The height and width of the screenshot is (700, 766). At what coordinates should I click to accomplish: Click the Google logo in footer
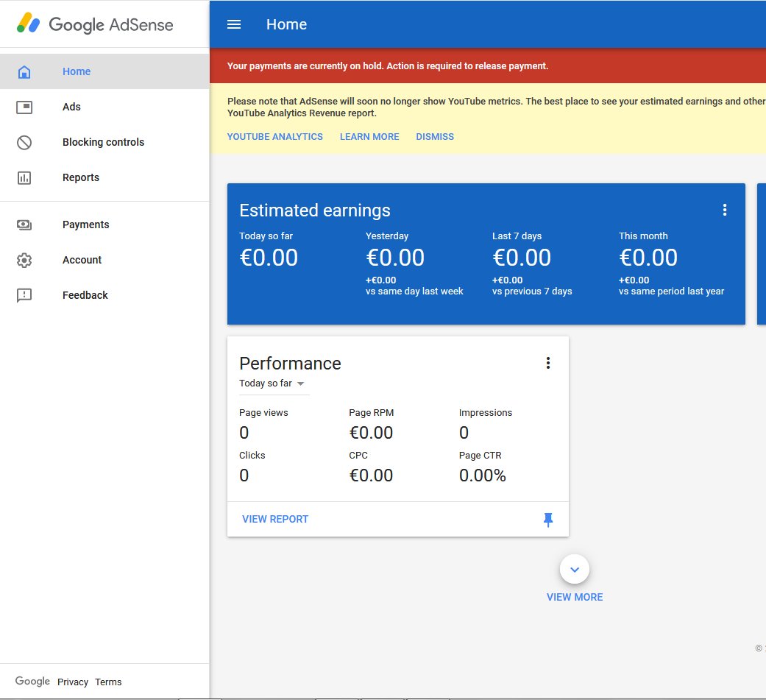32,681
